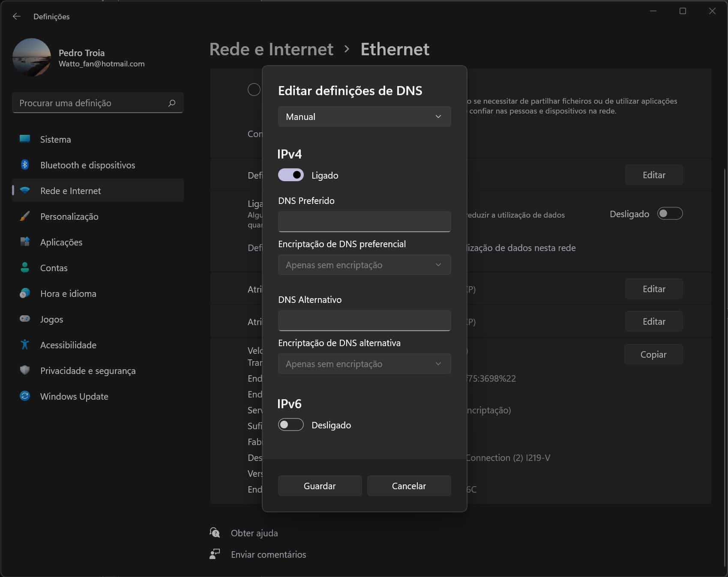The height and width of the screenshot is (577, 728).
Task: Expand Encriptação de DNS preferencial dropdown
Action: [364, 265]
